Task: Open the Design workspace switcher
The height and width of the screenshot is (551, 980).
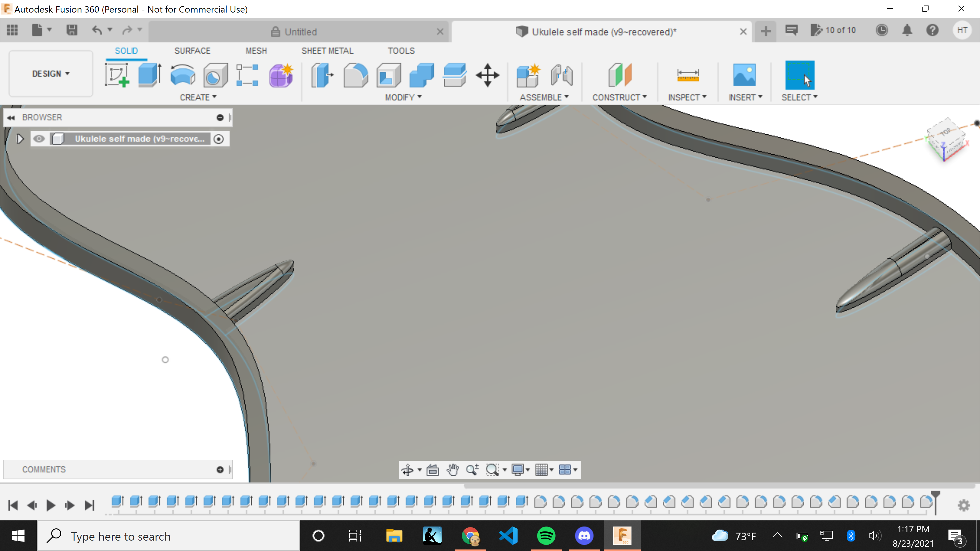Action: tap(51, 74)
